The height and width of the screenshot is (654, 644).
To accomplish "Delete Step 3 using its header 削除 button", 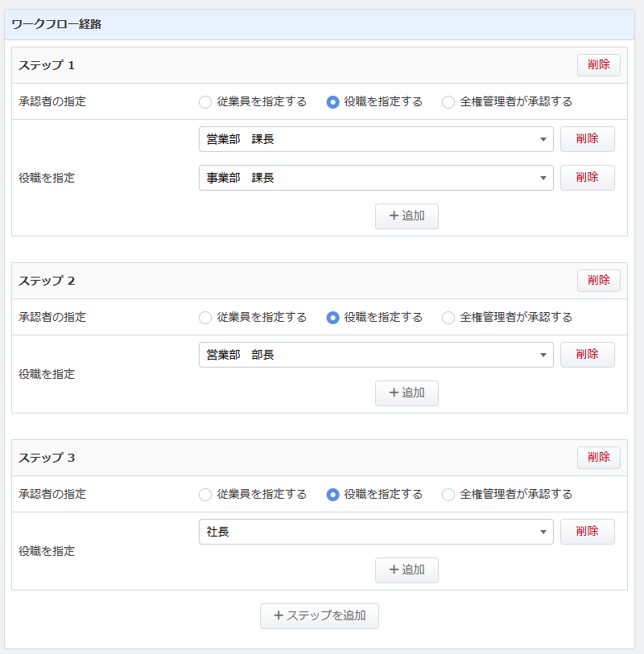I will coord(598,458).
